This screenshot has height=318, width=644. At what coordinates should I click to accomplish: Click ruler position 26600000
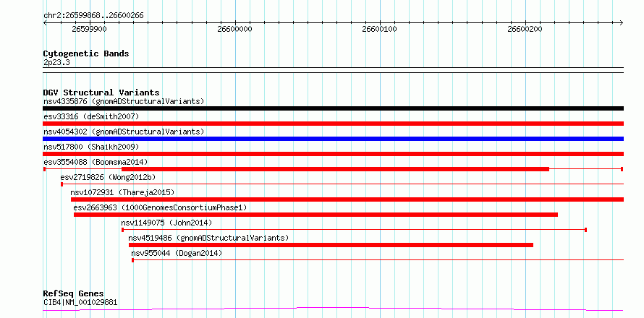[x=234, y=29]
